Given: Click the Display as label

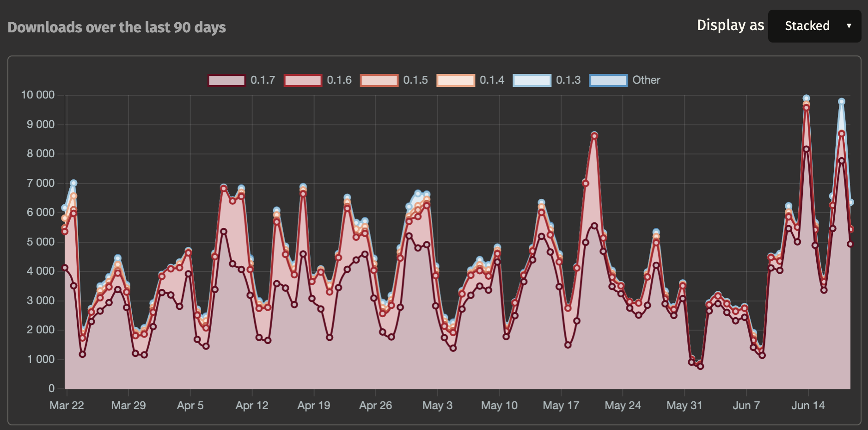Looking at the screenshot, I should tap(730, 25).
